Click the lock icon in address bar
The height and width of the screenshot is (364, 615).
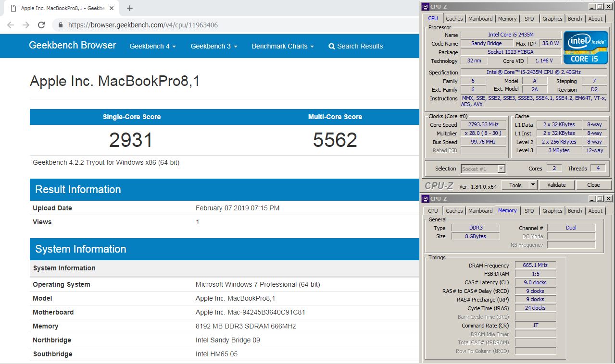[x=61, y=25]
